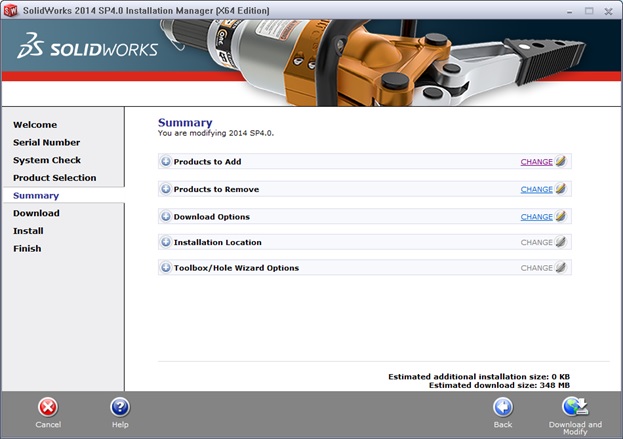Start Download and Modify globe icon
The image size is (623, 439).
coord(575,406)
